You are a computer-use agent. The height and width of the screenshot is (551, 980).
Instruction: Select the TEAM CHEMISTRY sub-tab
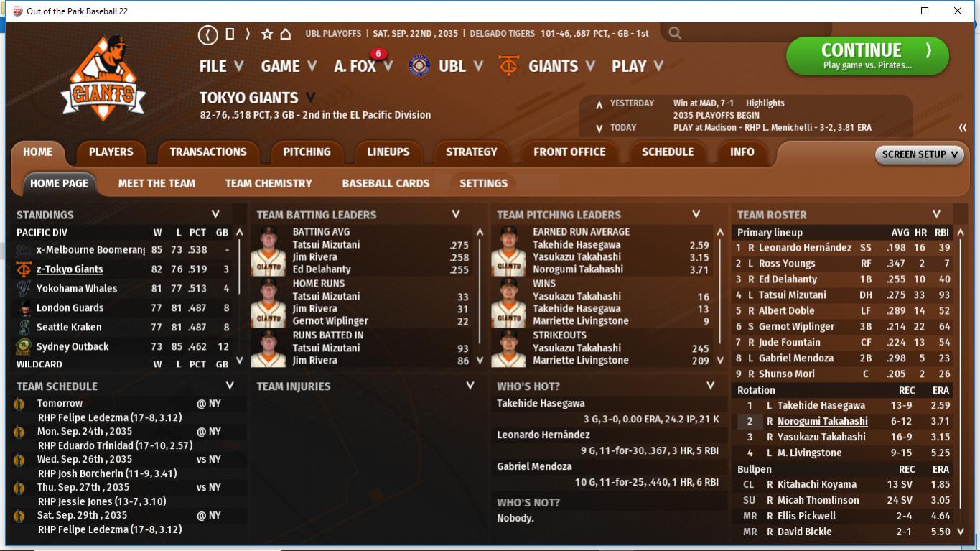coord(269,184)
